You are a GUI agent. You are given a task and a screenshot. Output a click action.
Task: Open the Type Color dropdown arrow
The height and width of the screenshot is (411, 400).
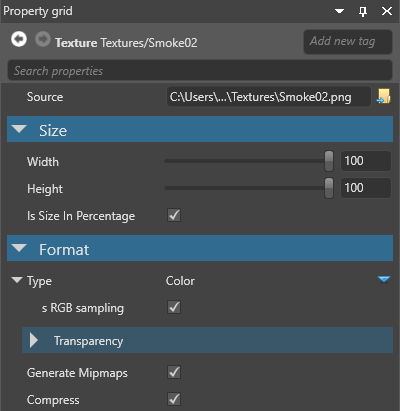point(384,279)
